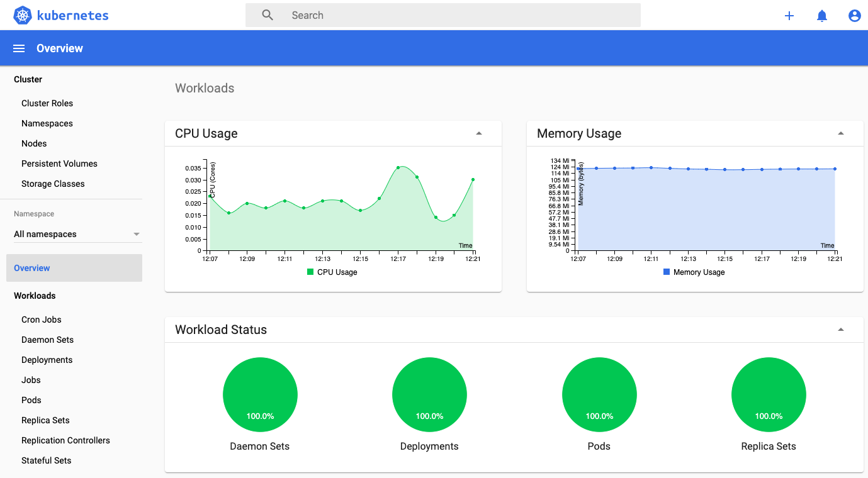This screenshot has width=868, height=478.
Task: Click the green CPU Usage legend swatch
Action: click(x=311, y=272)
